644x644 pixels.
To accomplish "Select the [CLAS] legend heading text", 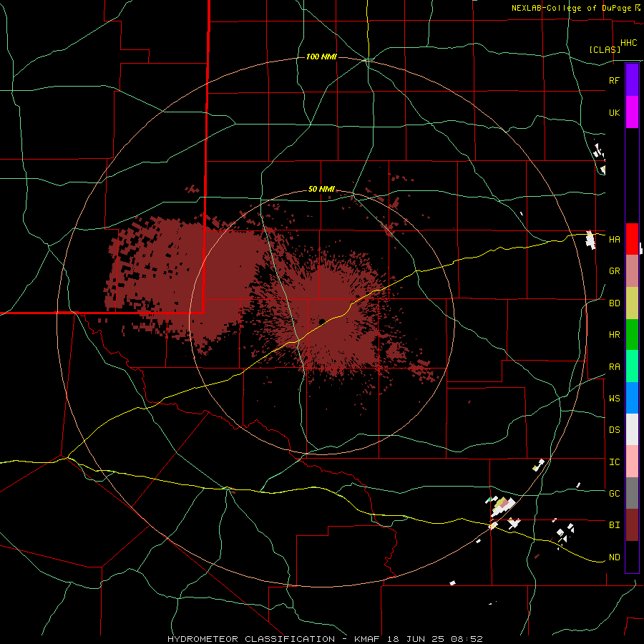I will coord(605,50).
